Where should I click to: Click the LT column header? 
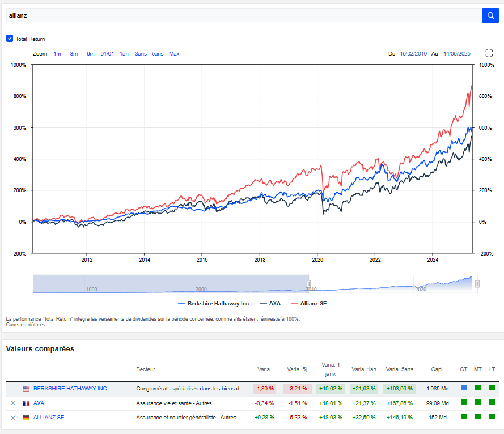(x=492, y=369)
